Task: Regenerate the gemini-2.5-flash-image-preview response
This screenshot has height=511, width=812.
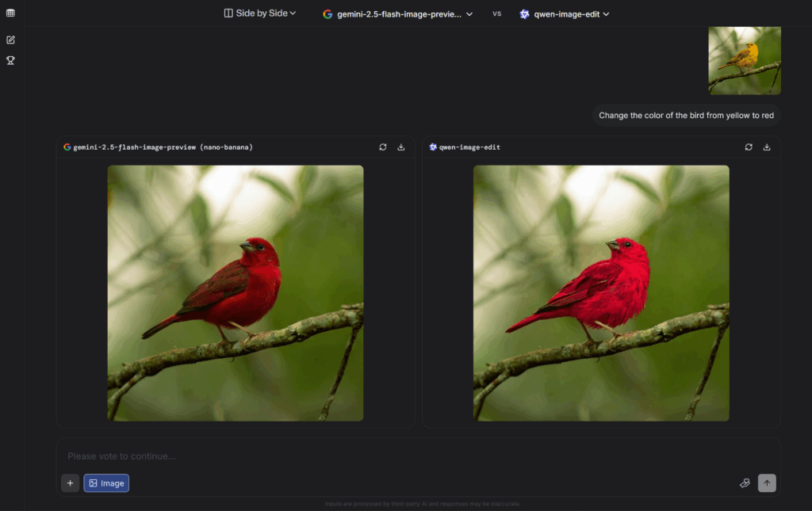Action: coord(383,147)
